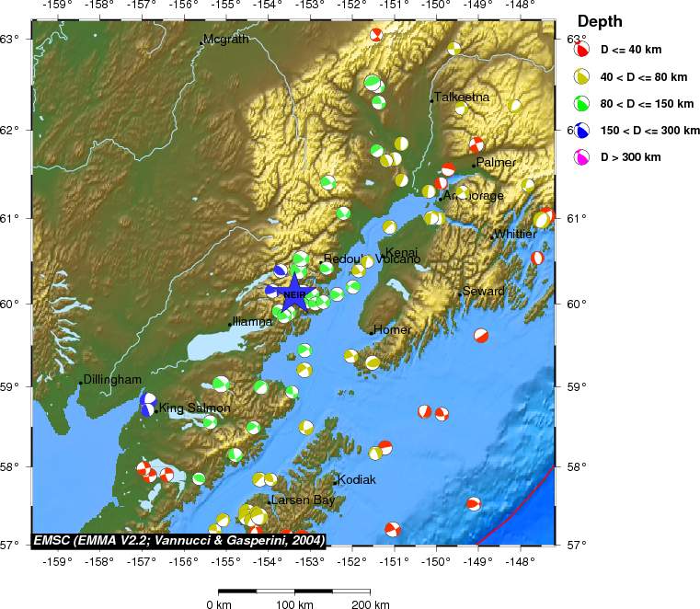This screenshot has height=609, width=700.
Task: Click the Iliamna location label
Action: pyautogui.click(x=252, y=322)
